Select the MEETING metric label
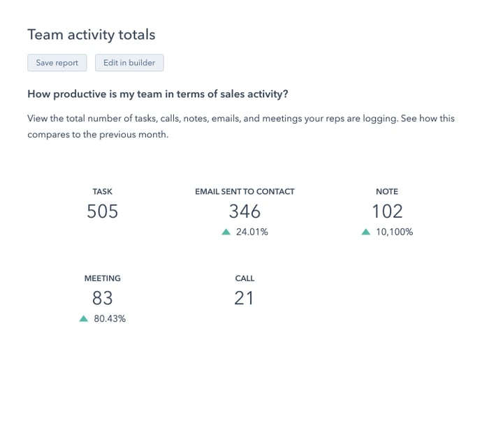The height and width of the screenshot is (448, 489). (x=103, y=278)
